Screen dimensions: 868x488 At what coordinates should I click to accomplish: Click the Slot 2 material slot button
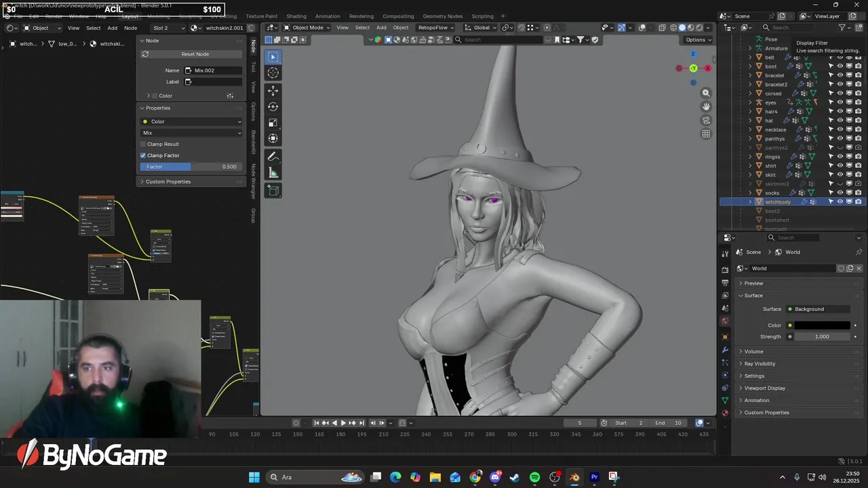tap(167, 28)
